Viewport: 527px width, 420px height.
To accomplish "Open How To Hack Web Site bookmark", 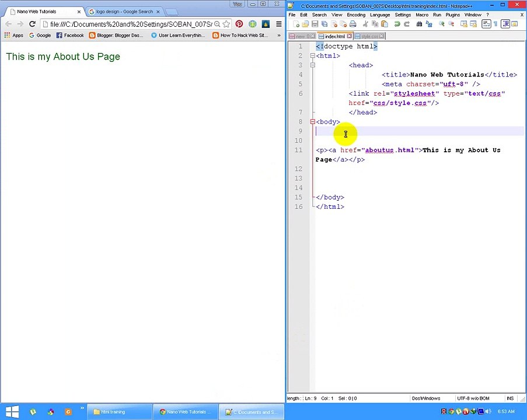I will [x=240, y=35].
